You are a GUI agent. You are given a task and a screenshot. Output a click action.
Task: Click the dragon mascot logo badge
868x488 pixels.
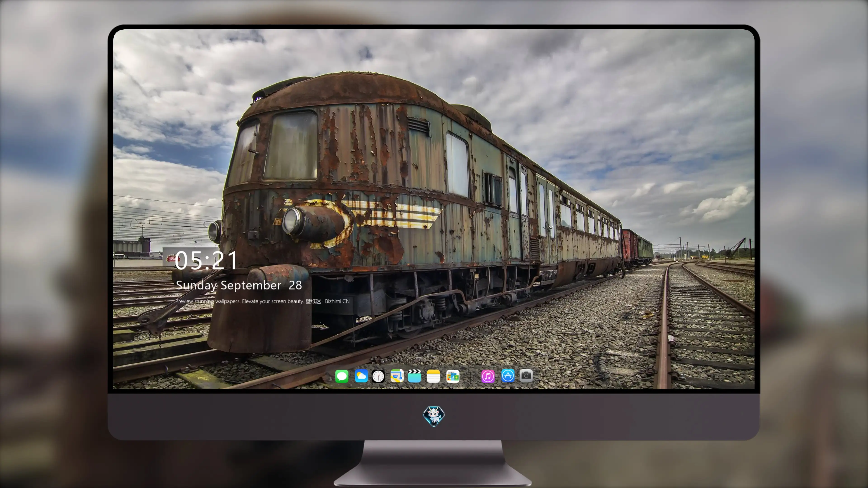click(434, 416)
